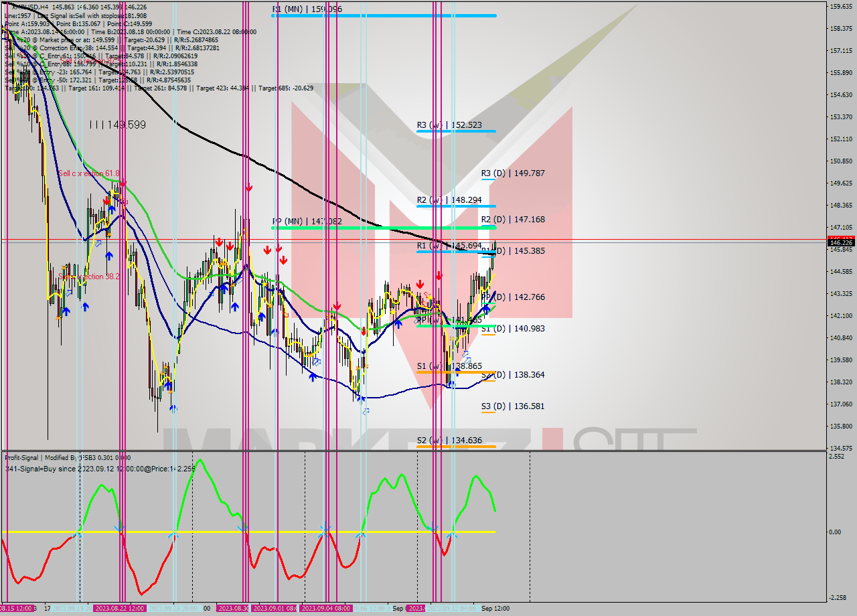Select the 150.880 price axis value
Image resolution: width=857 pixels, height=616 pixels.
click(x=841, y=161)
